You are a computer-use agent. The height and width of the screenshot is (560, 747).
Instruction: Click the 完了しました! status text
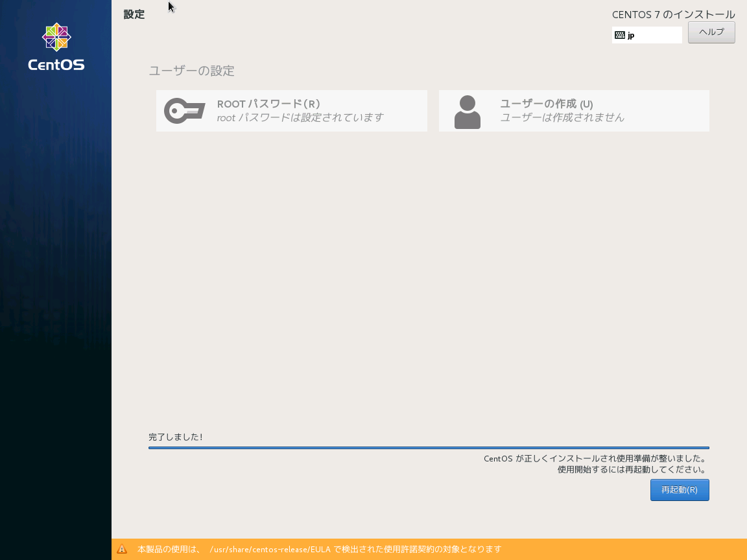(175, 437)
